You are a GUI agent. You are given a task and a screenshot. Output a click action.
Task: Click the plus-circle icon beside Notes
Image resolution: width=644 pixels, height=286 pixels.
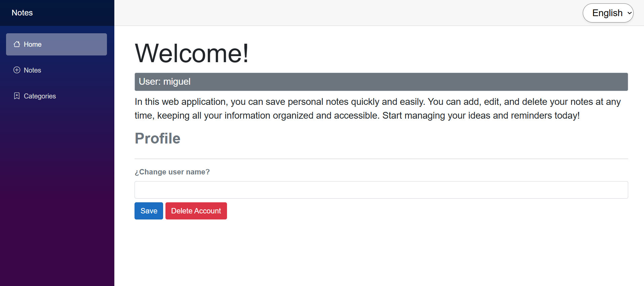[x=17, y=70]
